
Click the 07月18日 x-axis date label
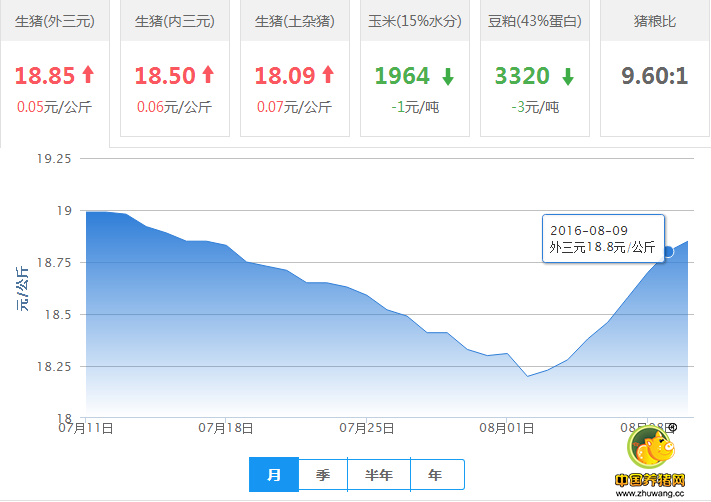[x=226, y=429]
